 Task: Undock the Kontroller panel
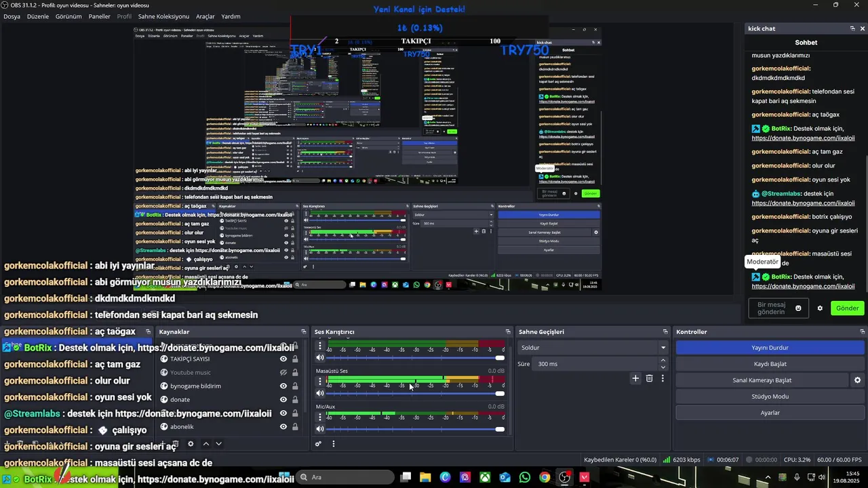click(863, 331)
